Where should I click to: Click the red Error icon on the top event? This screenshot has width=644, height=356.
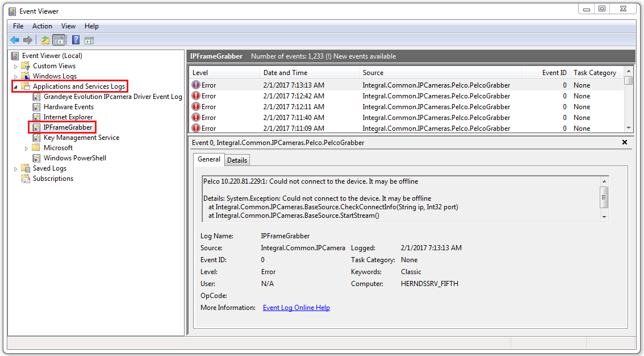click(x=196, y=85)
